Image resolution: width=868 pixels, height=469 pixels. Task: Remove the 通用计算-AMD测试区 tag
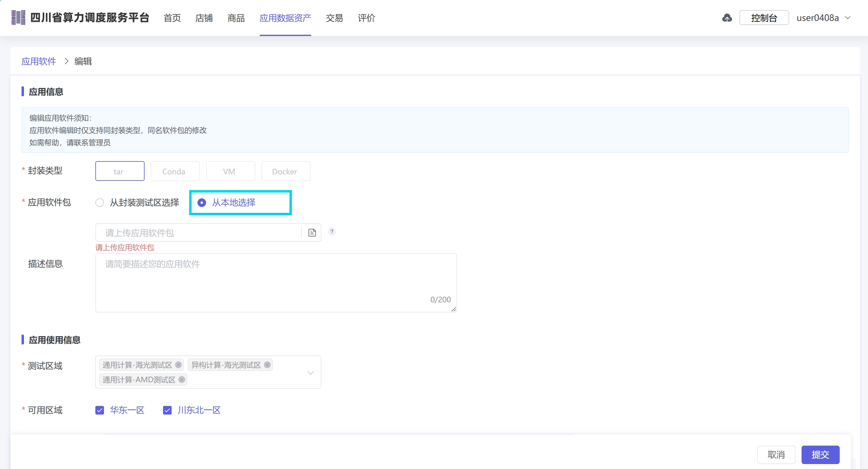181,380
